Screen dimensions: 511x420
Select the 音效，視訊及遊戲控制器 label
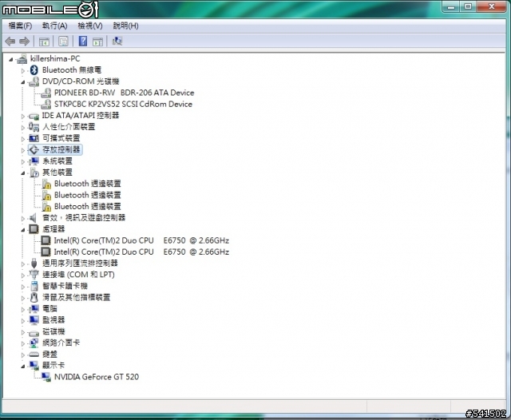pos(84,218)
